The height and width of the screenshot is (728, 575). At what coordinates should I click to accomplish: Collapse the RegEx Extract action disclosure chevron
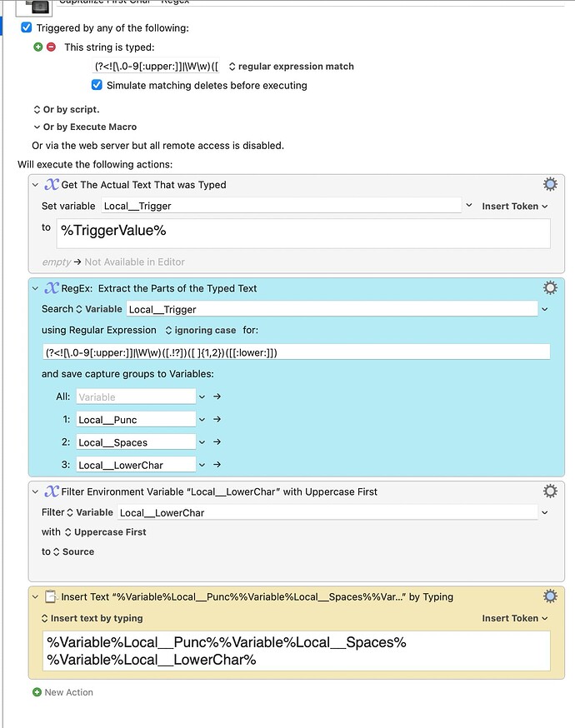click(35, 288)
